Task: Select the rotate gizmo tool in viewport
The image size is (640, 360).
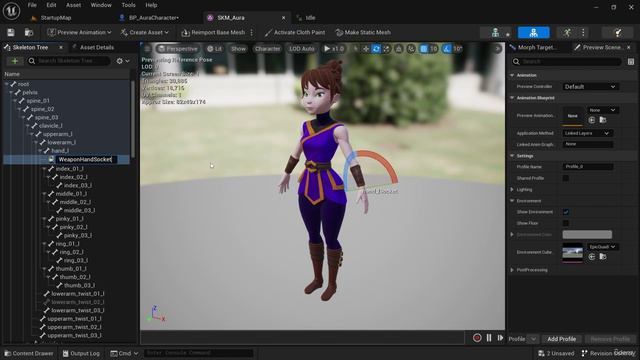Action: 376,49
